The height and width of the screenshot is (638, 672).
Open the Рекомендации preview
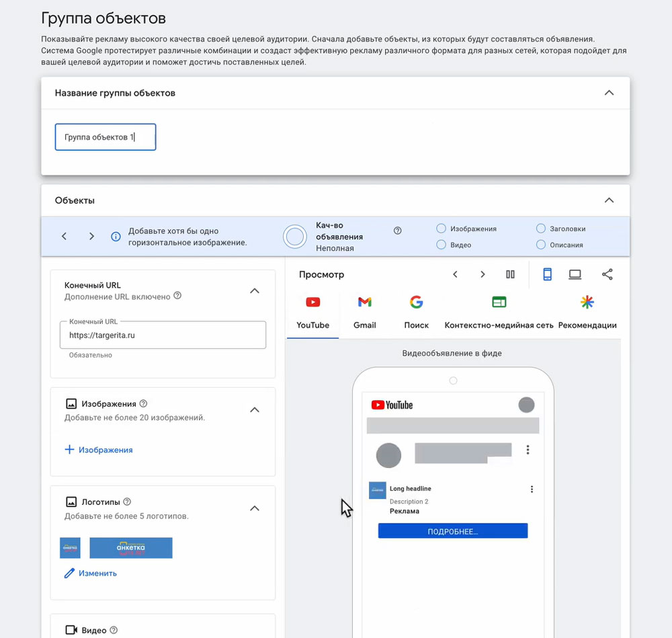pos(587,302)
